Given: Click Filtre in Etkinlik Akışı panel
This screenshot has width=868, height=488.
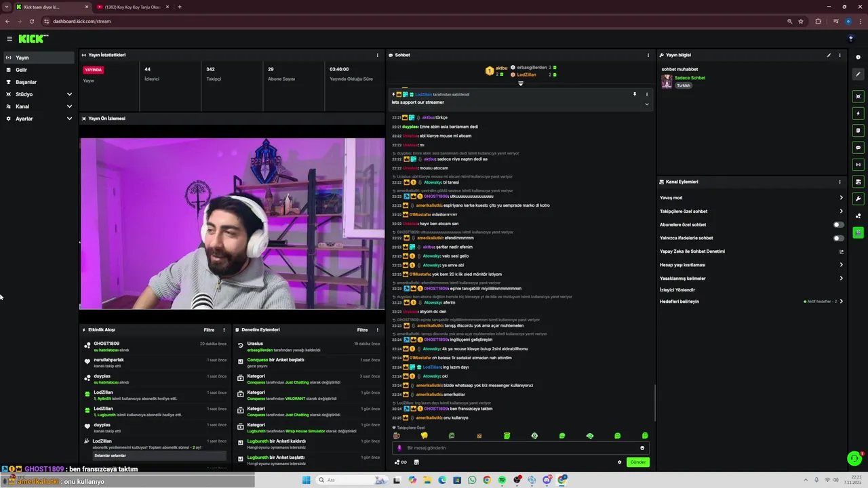Looking at the screenshot, I should point(209,330).
